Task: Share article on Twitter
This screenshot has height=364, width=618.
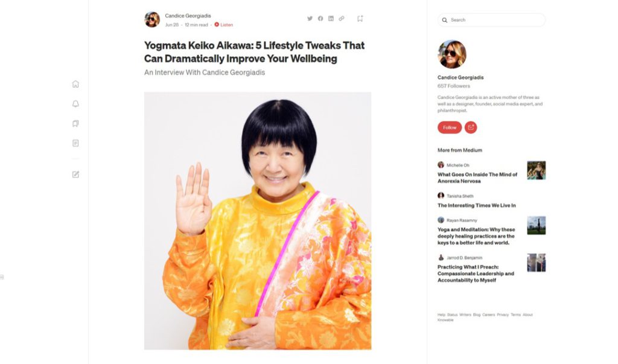Action: coord(310,19)
